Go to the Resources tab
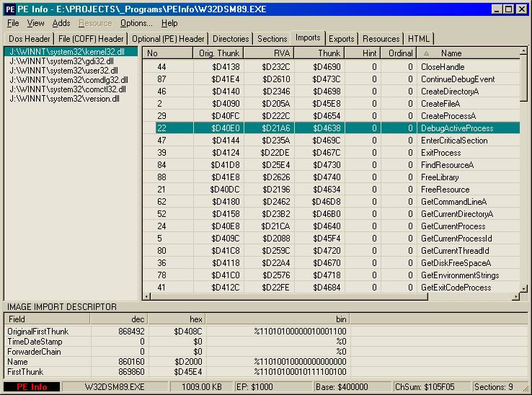 coord(381,39)
